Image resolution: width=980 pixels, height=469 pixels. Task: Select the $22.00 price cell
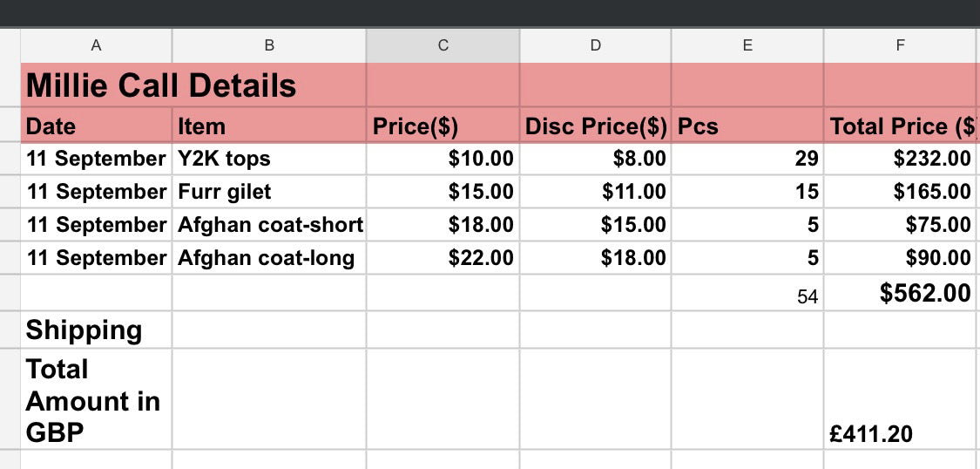(x=443, y=258)
